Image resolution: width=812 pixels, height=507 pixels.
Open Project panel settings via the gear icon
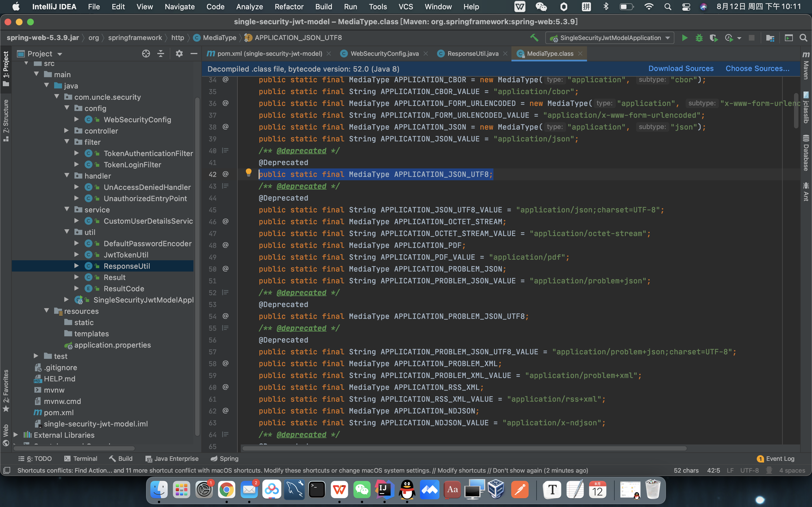(179, 53)
